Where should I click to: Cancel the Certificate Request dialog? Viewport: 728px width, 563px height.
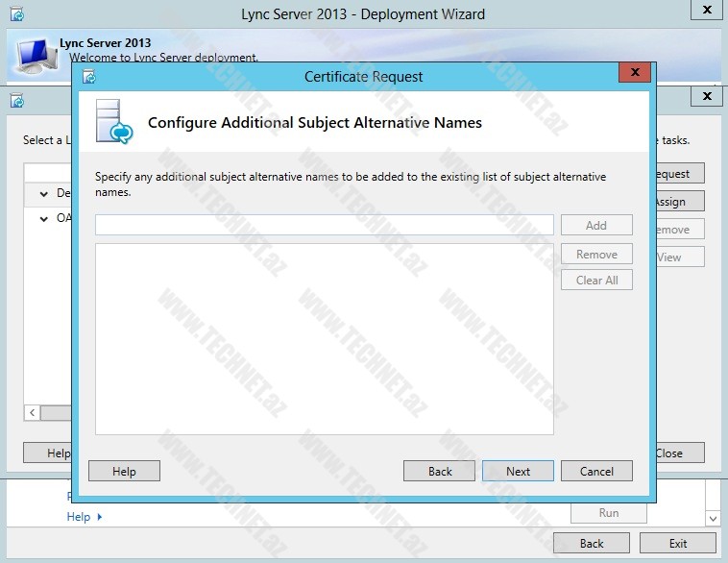click(x=596, y=471)
